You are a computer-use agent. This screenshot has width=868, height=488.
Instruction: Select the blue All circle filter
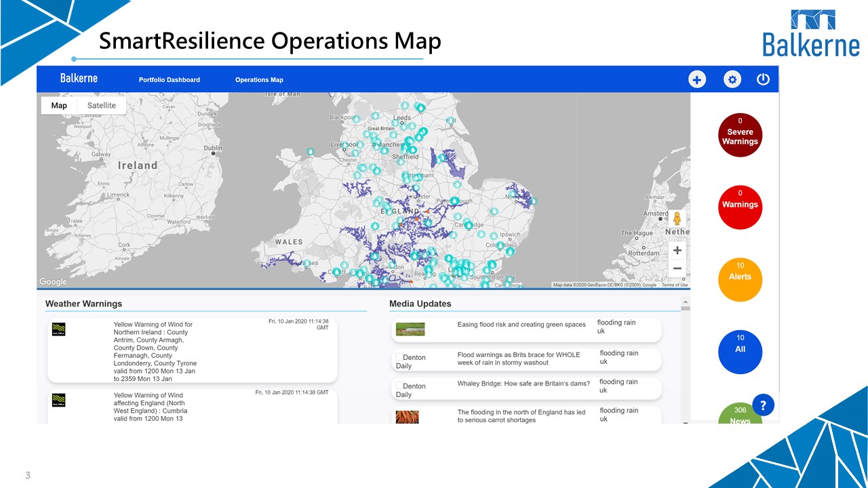point(740,352)
